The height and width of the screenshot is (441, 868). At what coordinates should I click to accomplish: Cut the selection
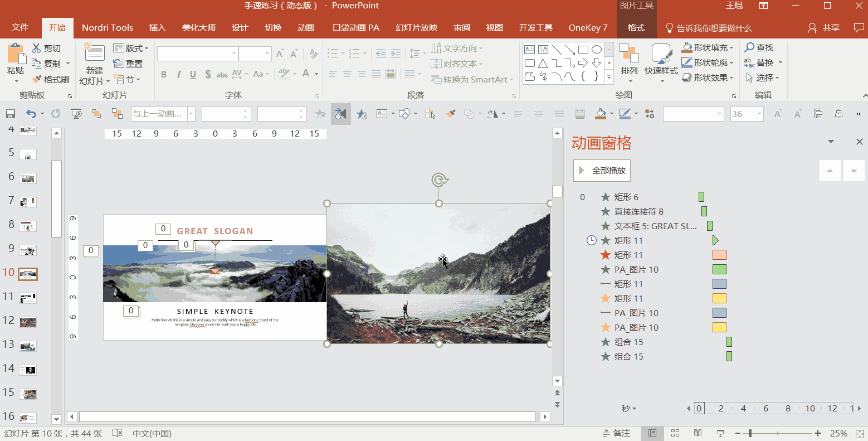(46, 49)
